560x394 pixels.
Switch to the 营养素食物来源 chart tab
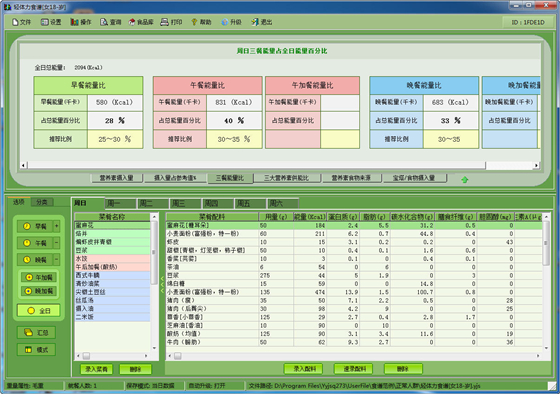pos(351,178)
